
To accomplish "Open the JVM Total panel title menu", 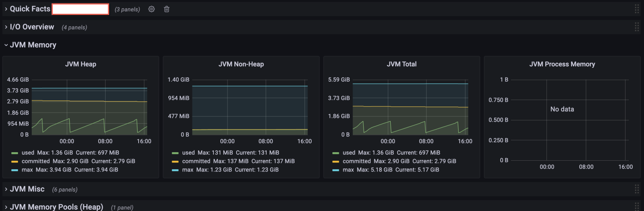I will pyautogui.click(x=401, y=64).
